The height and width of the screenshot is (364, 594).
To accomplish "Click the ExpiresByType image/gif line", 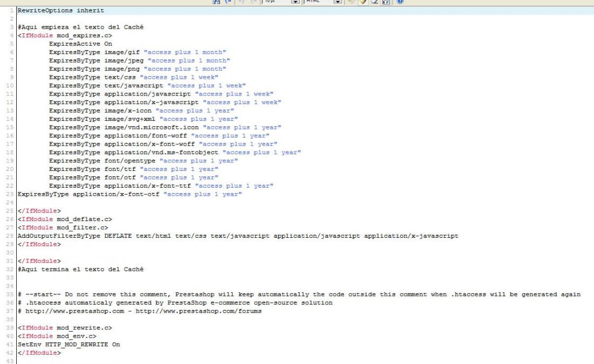I will coord(138,52).
